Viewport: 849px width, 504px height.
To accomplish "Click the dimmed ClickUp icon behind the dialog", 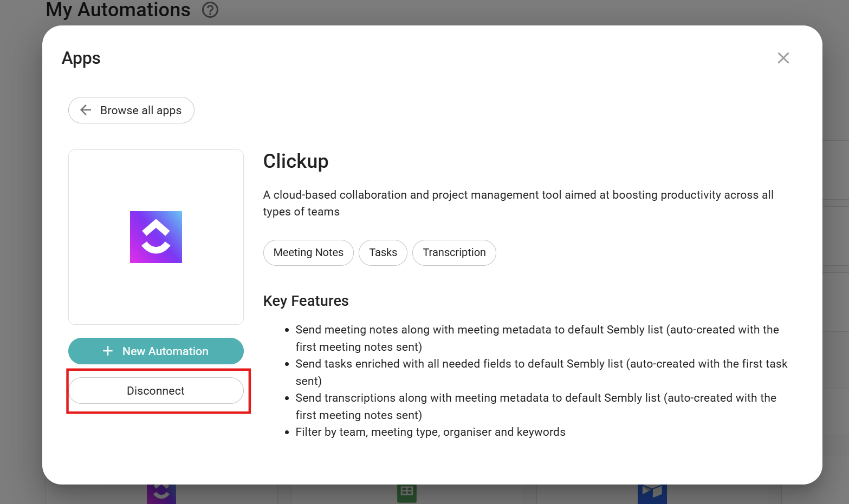I will [161, 493].
